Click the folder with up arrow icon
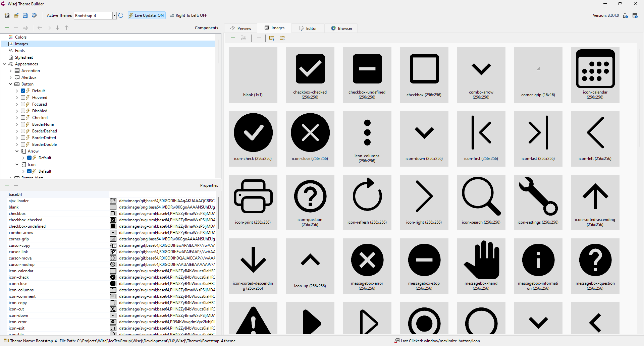 pos(282,38)
